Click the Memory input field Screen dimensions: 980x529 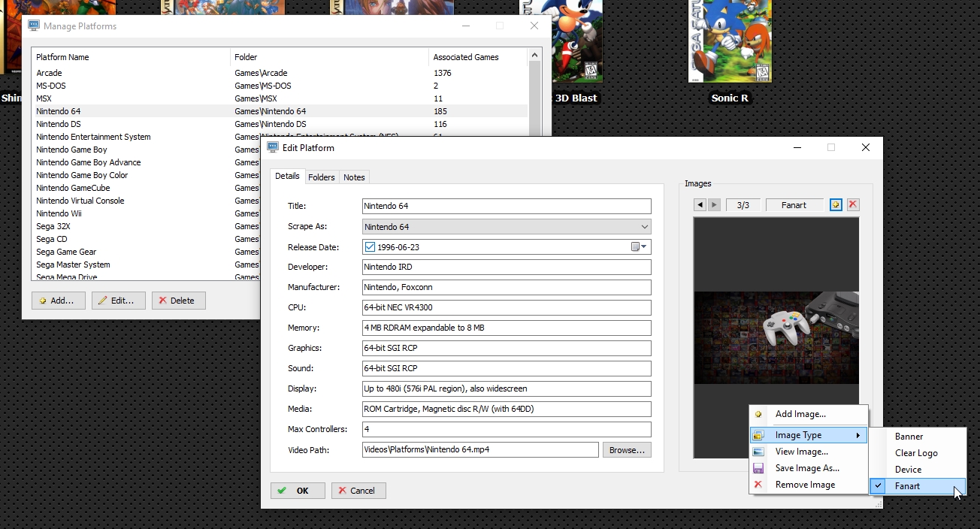point(507,328)
